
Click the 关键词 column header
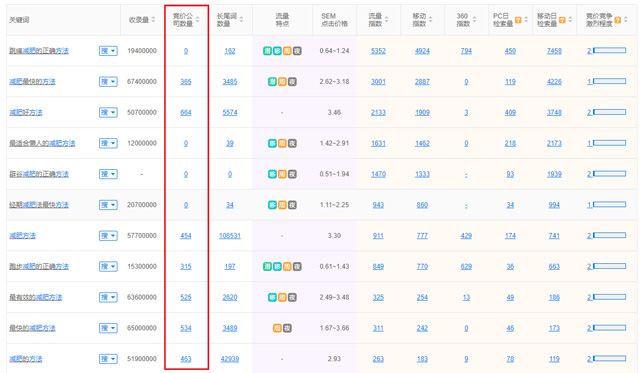19,20
